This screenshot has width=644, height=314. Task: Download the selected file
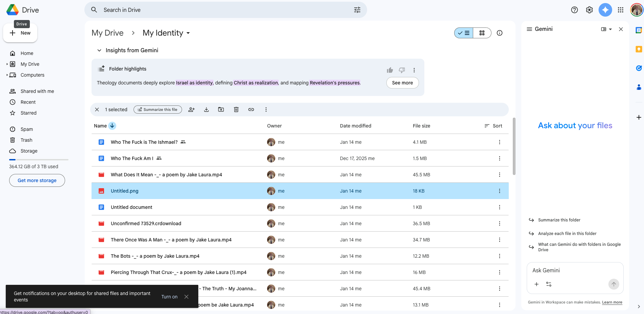click(206, 110)
